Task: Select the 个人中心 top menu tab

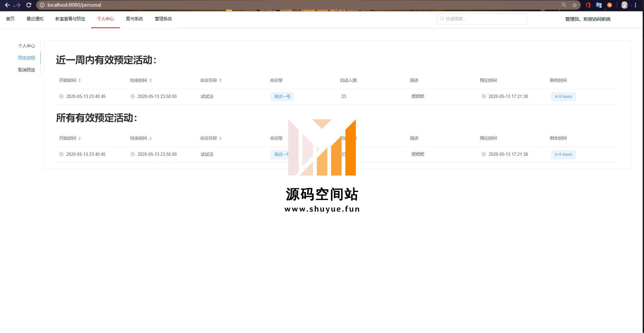Action: click(105, 19)
